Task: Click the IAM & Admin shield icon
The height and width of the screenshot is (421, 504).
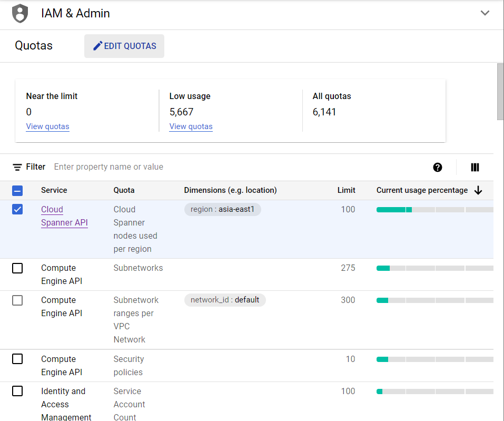Action: pyautogui.click(x=20, y=13)
